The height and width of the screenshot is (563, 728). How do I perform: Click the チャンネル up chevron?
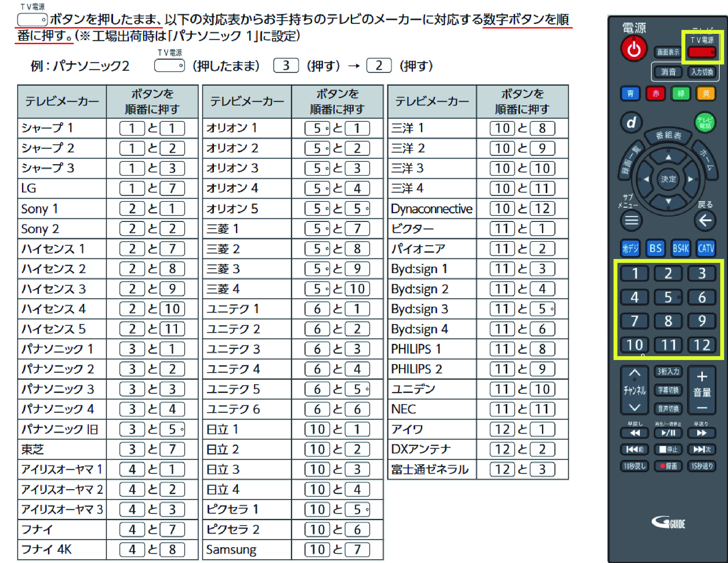point(634,373)
